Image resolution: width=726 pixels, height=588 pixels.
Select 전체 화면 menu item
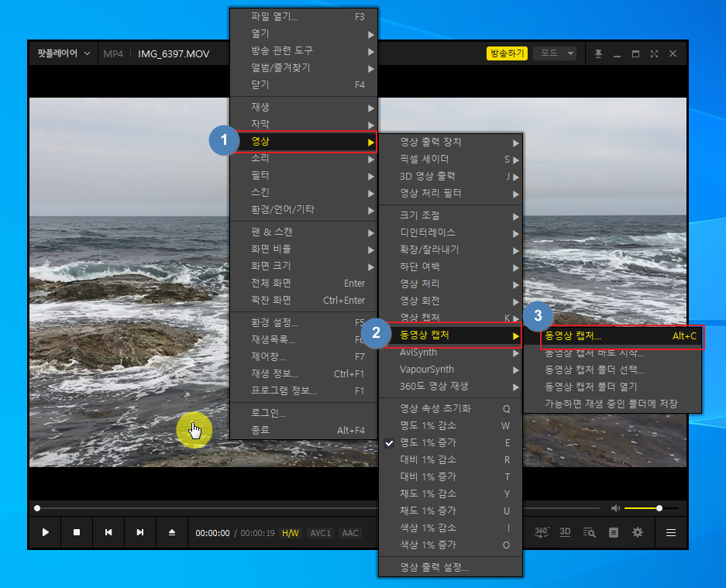coord(304,284)
